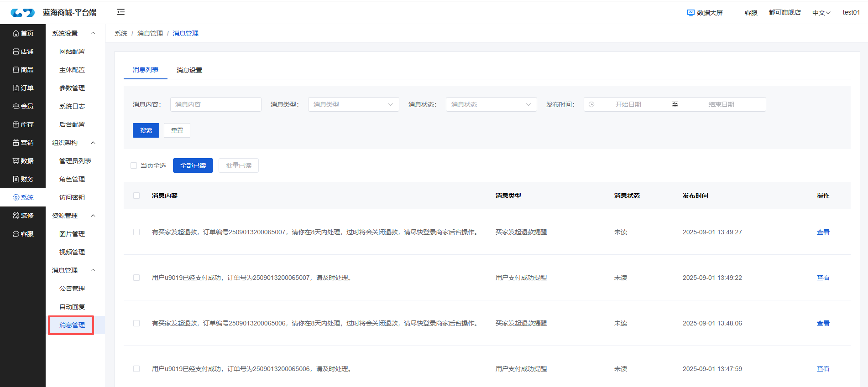Click 查看 for the 13:47:59 message
This screenshot has width=868, height=387.
823,369
